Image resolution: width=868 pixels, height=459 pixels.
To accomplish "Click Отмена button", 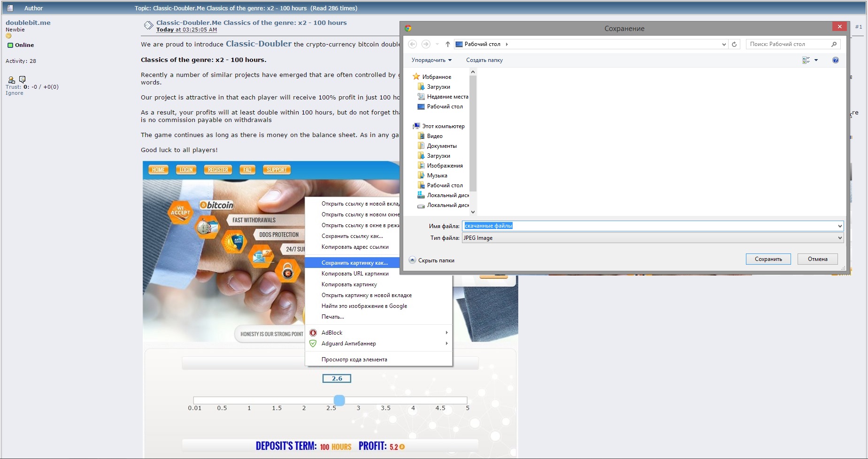I will (818, 259).
